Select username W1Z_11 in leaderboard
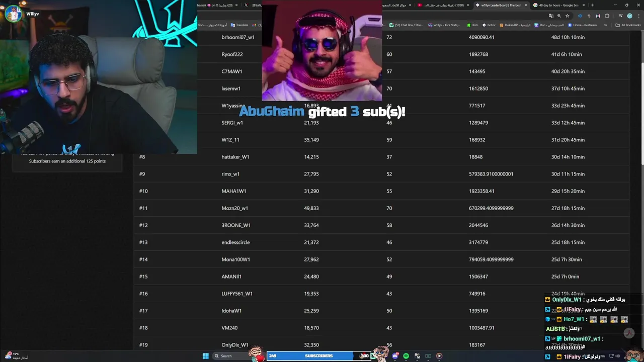The height and width of the screenshot is (362, 644). pos(230,140)
